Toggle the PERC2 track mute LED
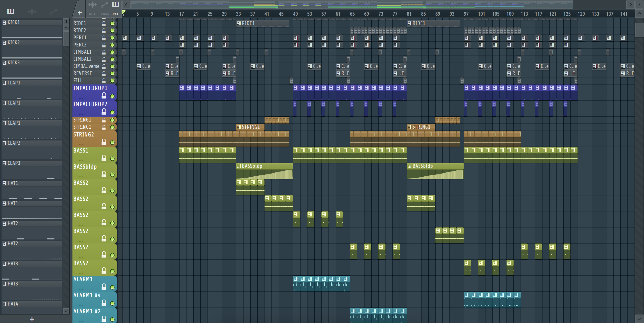The width and height of the screenshot is (644, 323). 112,45
